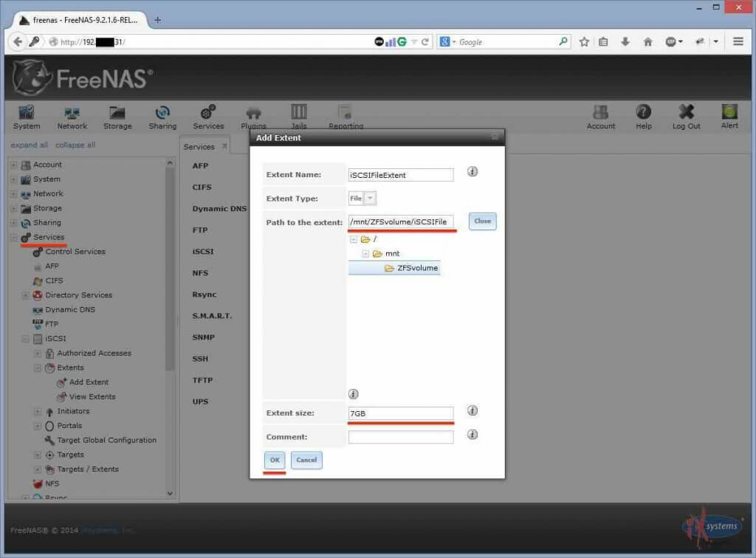Expand the Portals node
This screenshot has width=756, height=558.
38,426
